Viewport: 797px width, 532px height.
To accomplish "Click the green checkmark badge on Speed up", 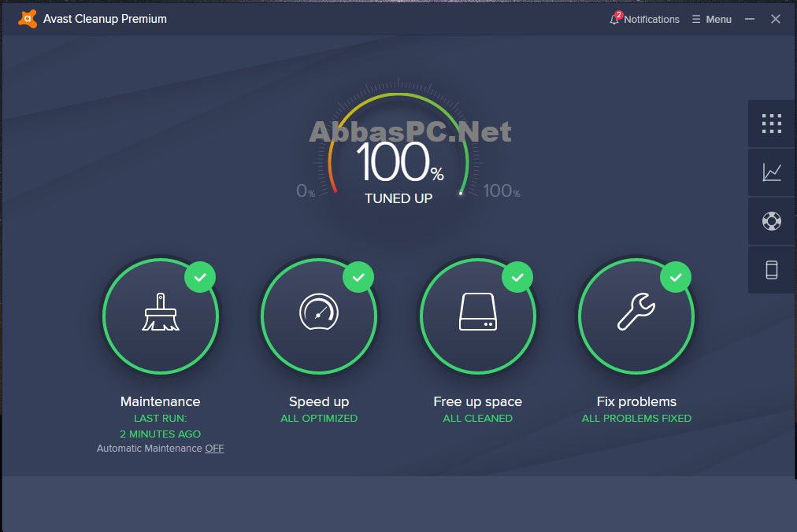I will coord(358,277).
